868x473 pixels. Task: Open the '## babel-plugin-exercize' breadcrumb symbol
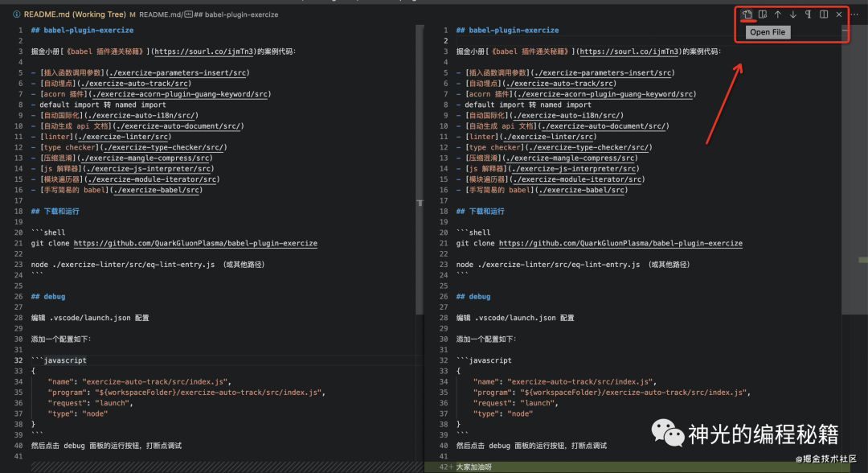tap(236, 14)
